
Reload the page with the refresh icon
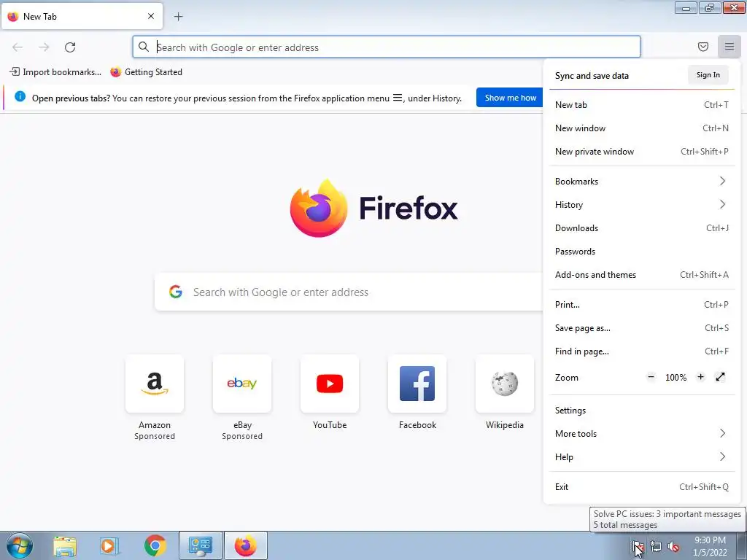pos(70,47)
